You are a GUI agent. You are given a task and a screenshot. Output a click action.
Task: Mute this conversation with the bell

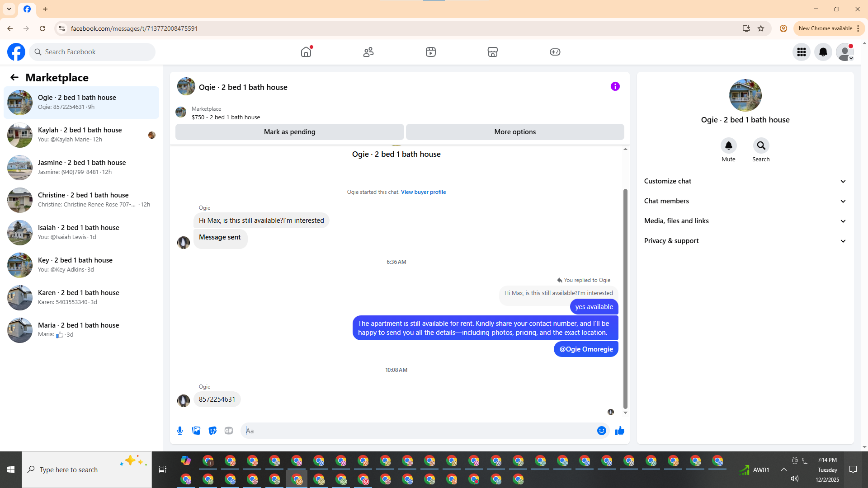pyautogui.click(x=728, y=146)
